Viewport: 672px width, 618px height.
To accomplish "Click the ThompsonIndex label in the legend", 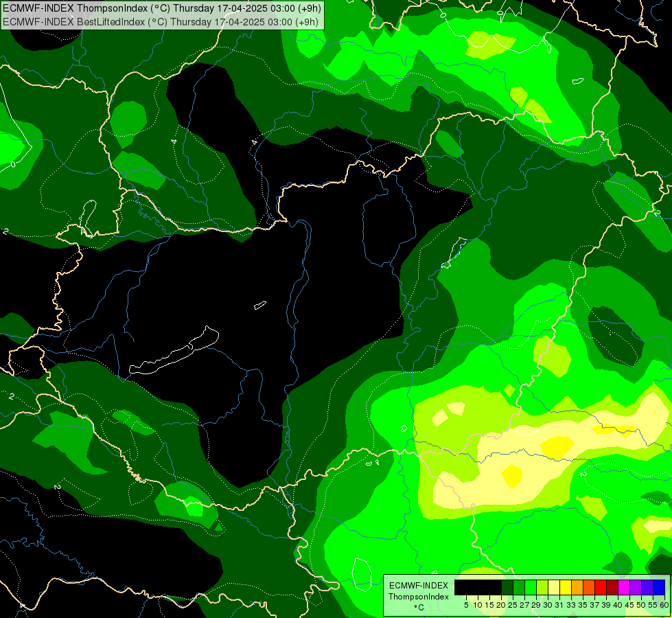I will tap(419, 597).
